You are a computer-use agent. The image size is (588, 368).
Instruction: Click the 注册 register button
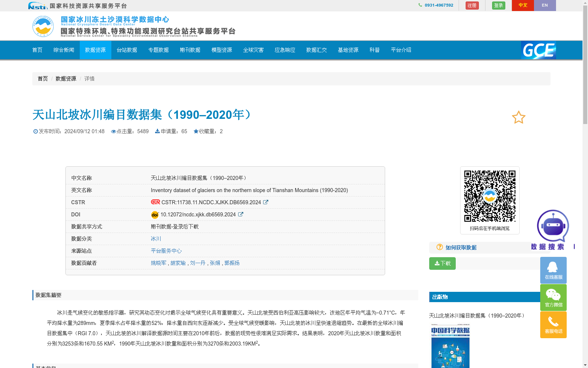point(472,6)
